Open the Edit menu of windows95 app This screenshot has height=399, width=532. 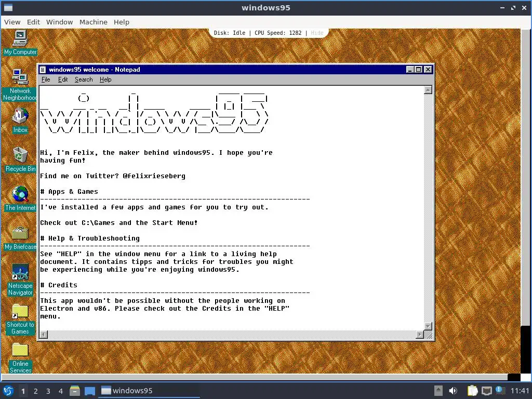(x=33, y=22)
